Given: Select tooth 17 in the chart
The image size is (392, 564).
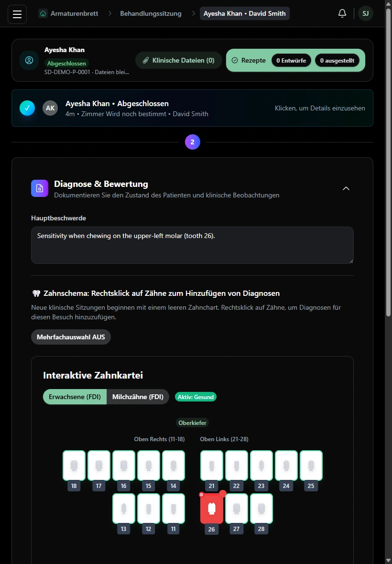Looking at the screenshot, I should pyautogui.click(x=99, y=466).
